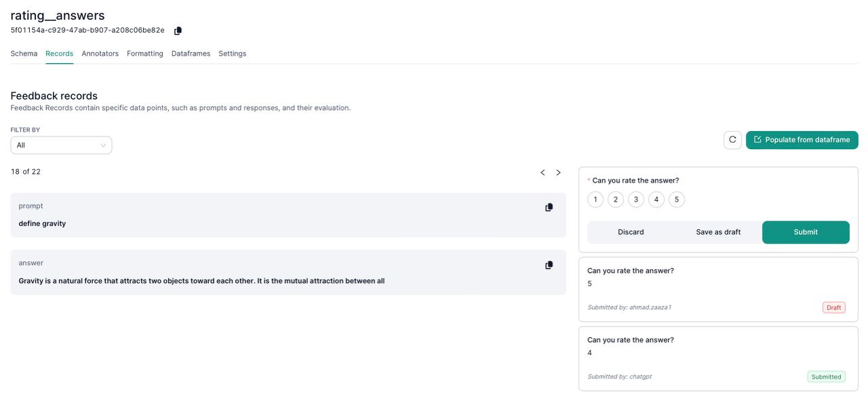Click the Draft status badge

point(833,307)
